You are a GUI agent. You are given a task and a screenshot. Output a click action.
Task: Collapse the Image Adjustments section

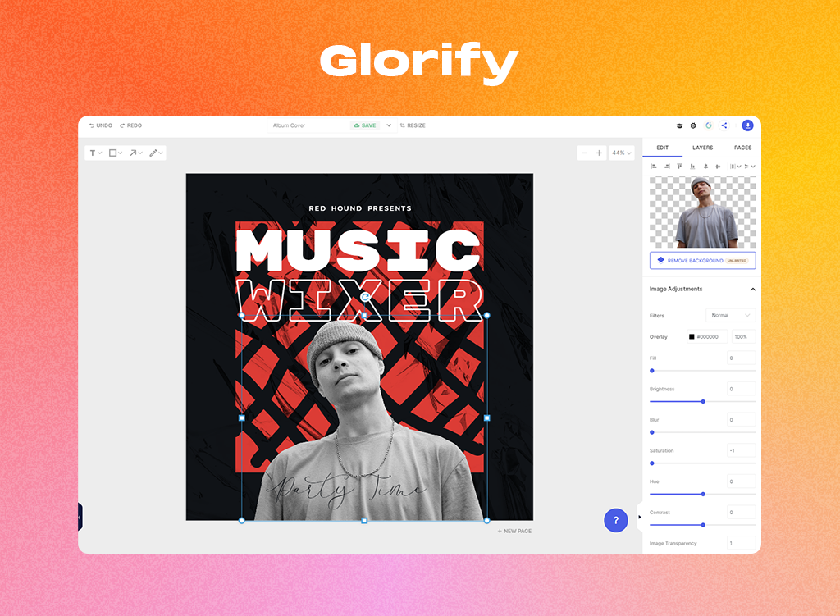tap(753, 290)
